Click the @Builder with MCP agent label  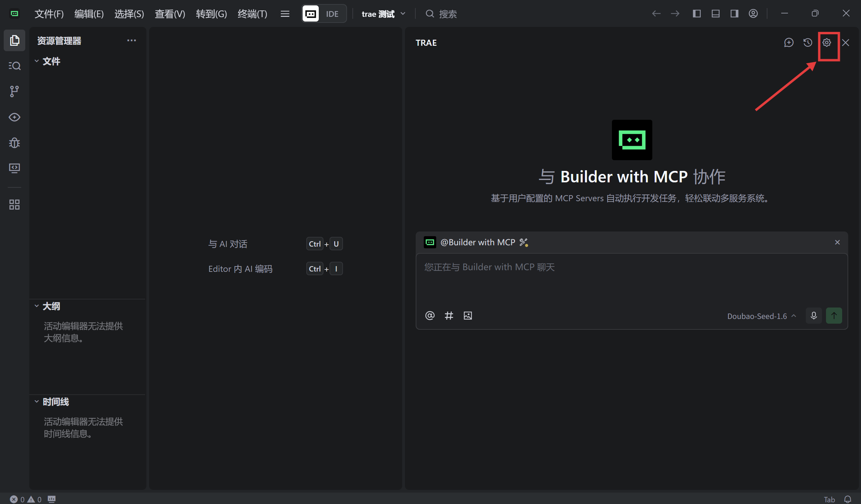[478, 243]
